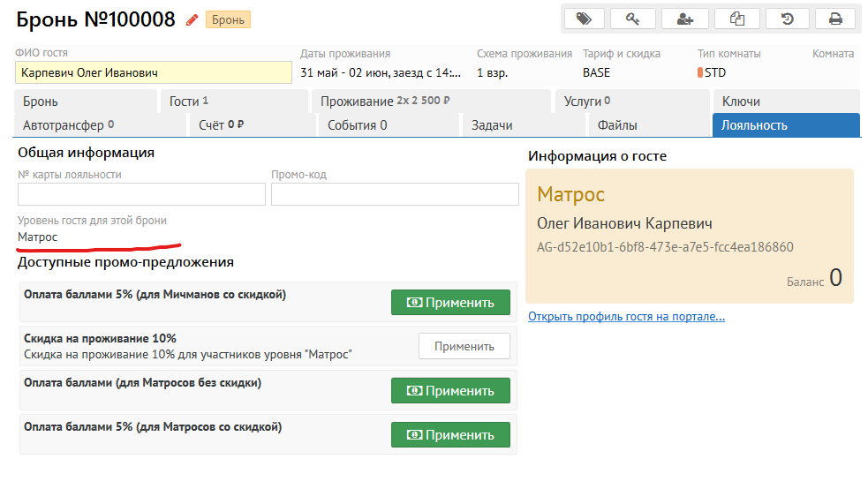The width and height of the screenshot is (868, 504).
Task: Open the Файлы tab
Action: [617, 125]
